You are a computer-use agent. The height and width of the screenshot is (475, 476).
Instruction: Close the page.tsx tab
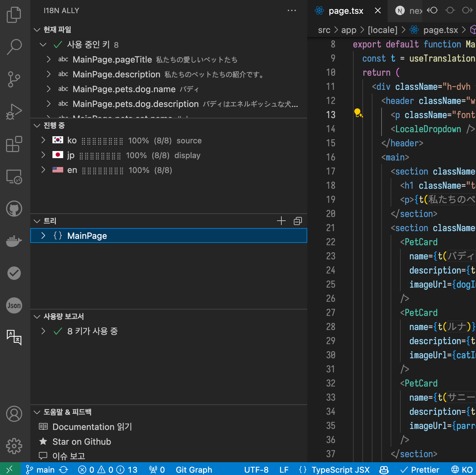point(378,10)
